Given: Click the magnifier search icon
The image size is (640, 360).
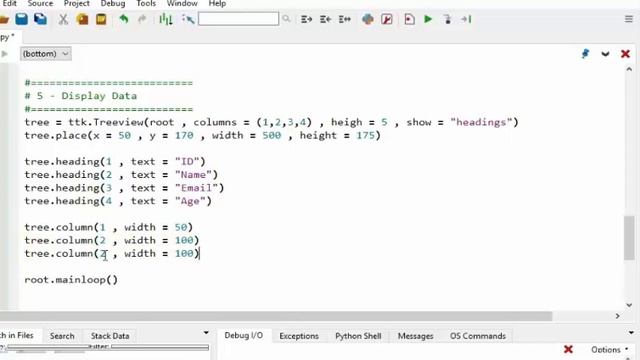Looking at the screenshot, I should 287,19.
